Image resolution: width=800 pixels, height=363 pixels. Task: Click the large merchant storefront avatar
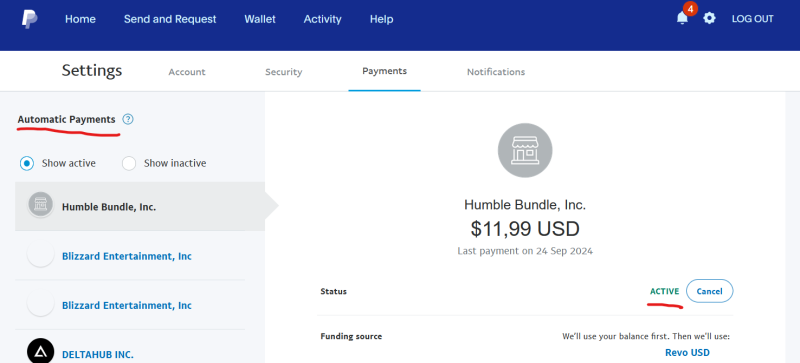[x=525, y=151]
